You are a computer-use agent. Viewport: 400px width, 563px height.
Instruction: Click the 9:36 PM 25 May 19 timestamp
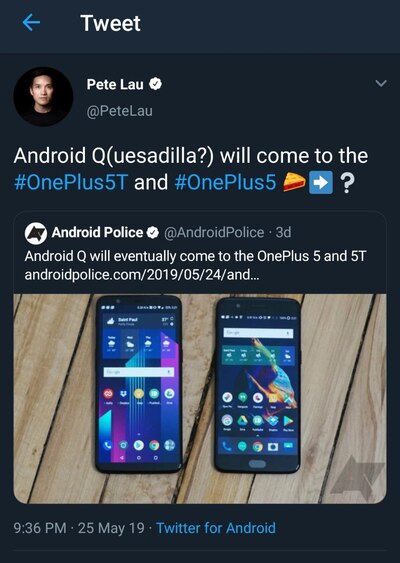[79, 528]
